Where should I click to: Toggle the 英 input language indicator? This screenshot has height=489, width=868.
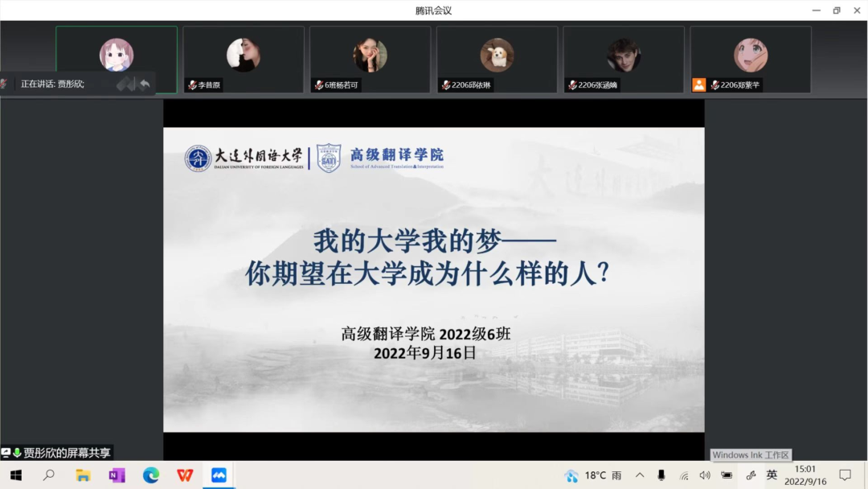[x=772, y=475]
